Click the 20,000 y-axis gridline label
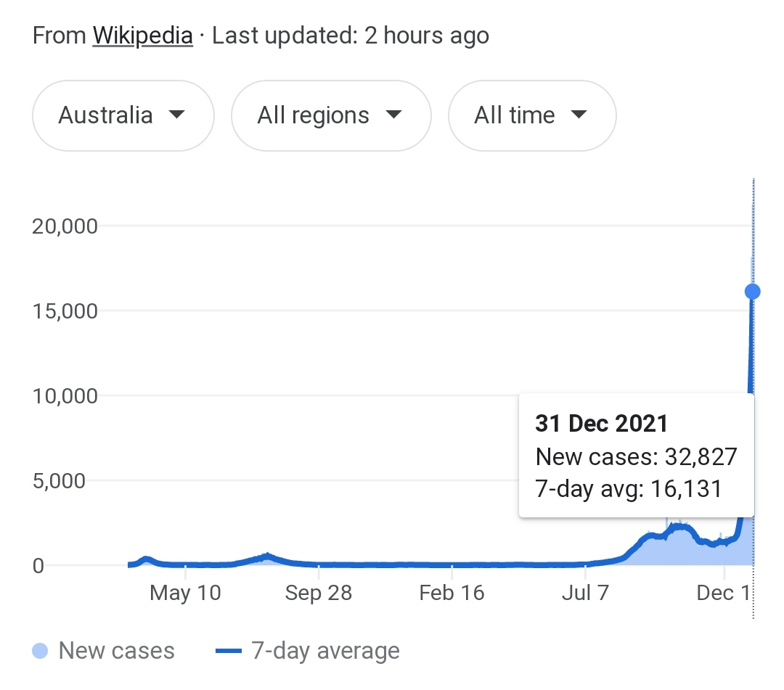Image resolution: width=784 pixels, height=690 pixels. click(65, 226)
